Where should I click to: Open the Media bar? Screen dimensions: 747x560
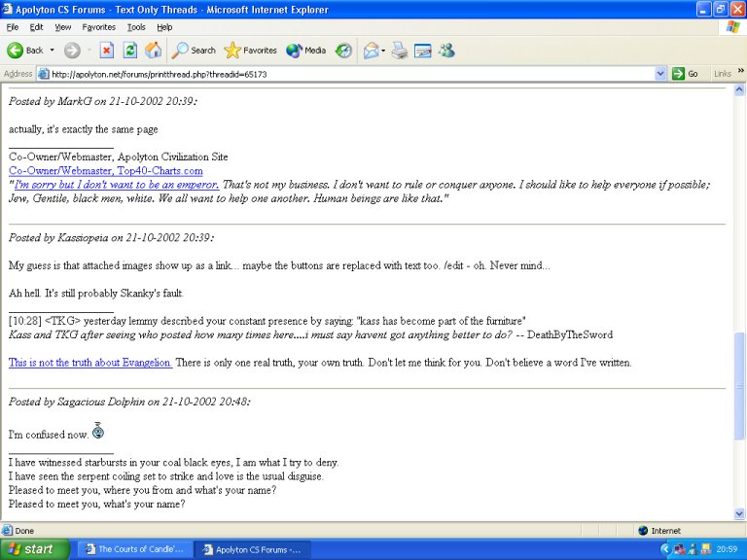[x=305, y=51]
